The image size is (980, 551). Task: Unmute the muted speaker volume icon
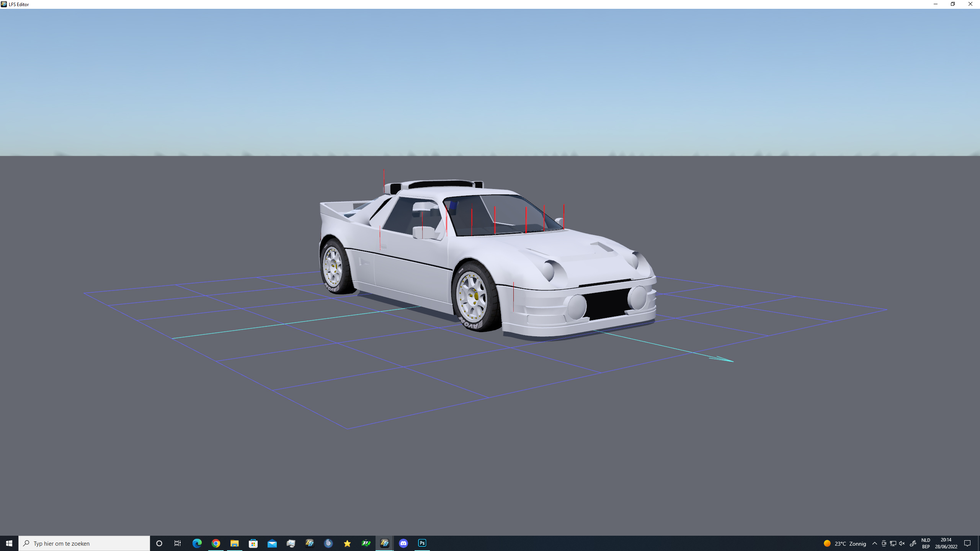pos(902,543)
